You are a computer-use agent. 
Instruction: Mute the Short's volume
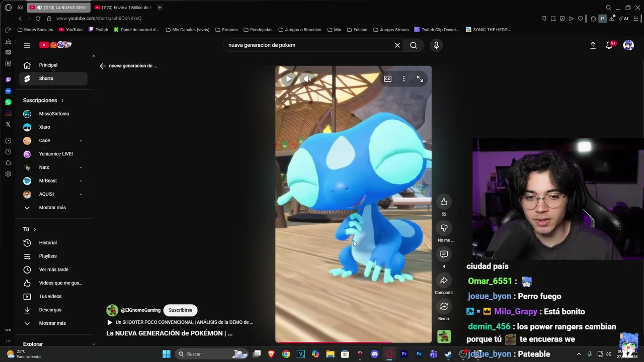coord(307,79)
